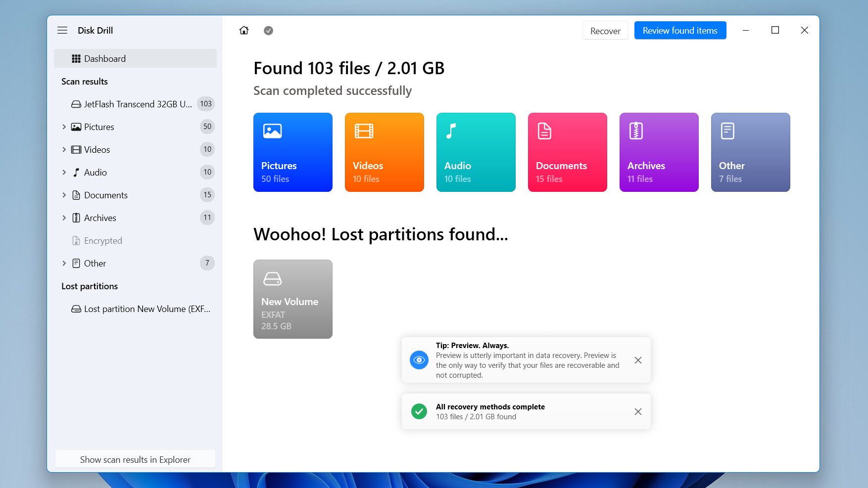Open the Dashboard view
Screen dimensions: 868x488
[135, 58]
